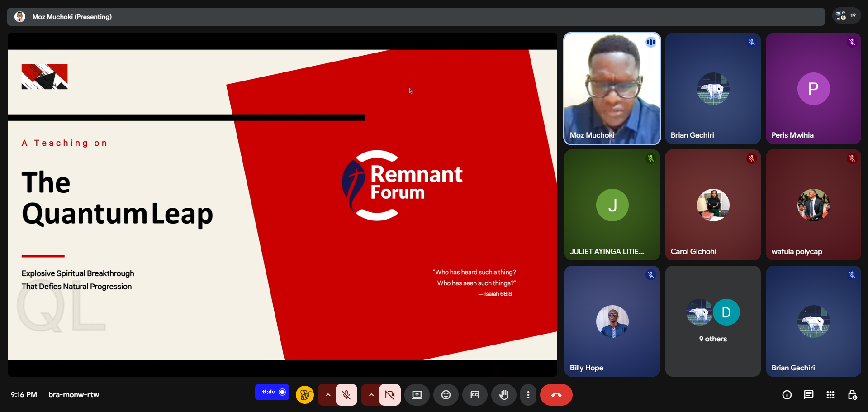Expand video settings chevron beside camera
Image resolution: width=868 pixels, height=412 pixels.
tap(371, 395)
